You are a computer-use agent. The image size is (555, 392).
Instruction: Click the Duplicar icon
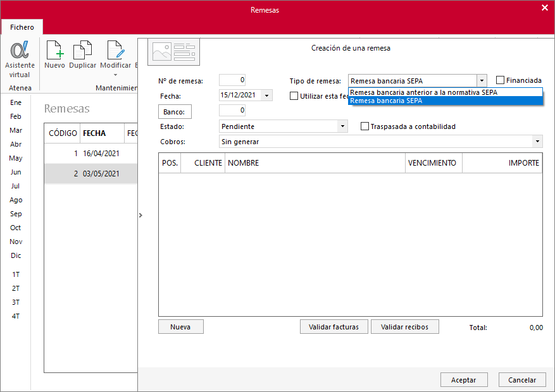point(82,50)
